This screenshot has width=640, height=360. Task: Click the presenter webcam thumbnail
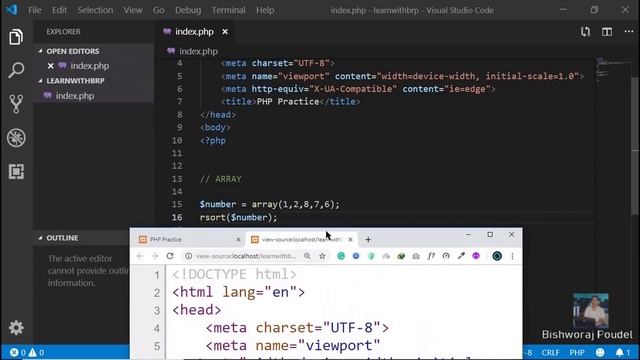[x=590, y=311]
